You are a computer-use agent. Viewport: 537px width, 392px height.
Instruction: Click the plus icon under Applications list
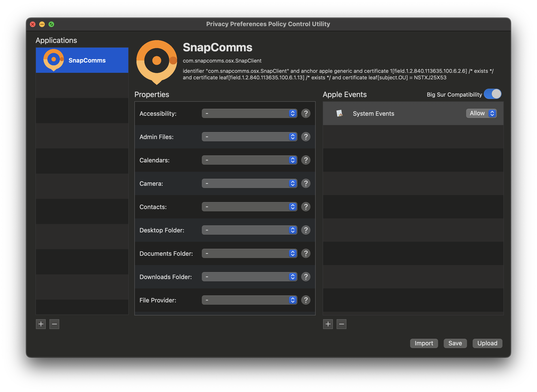pos(41,324)
